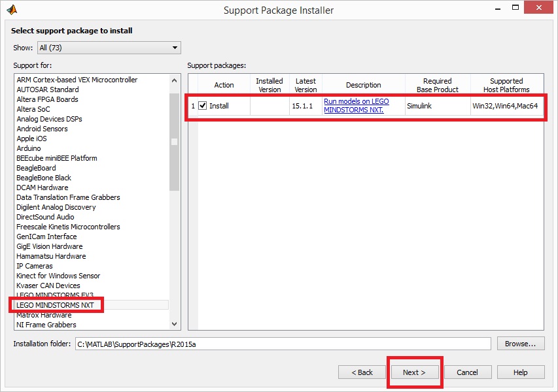This screenshot has height=392, width=558.
Task: Select BeagleBoard entry
Action: coord(36,168)
